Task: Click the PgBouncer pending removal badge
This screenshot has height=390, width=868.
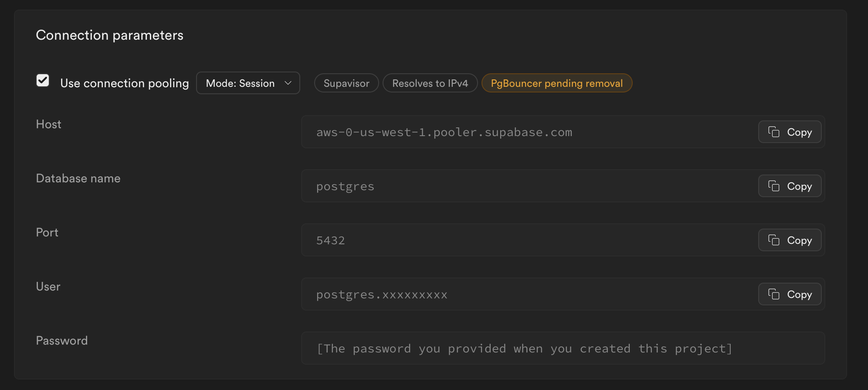Action: 557,83
